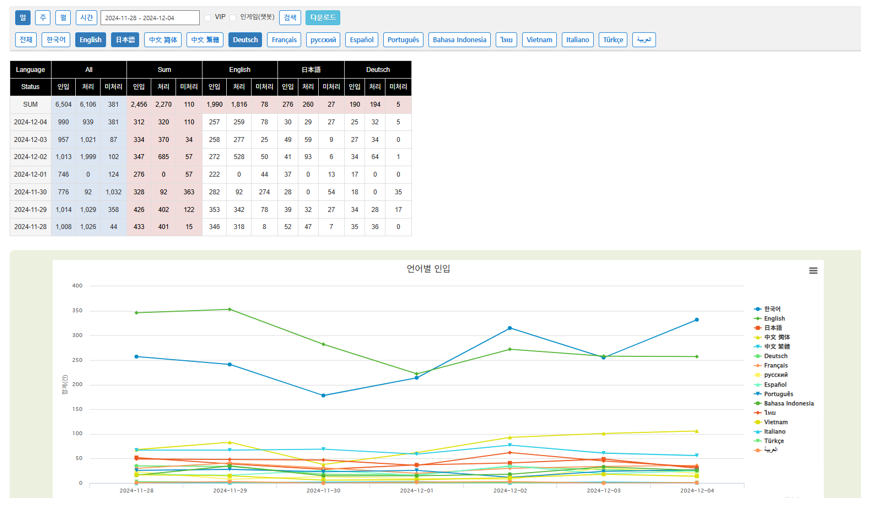
Task: Switch to the 주 (weekly) view
Action: [43, 18]
